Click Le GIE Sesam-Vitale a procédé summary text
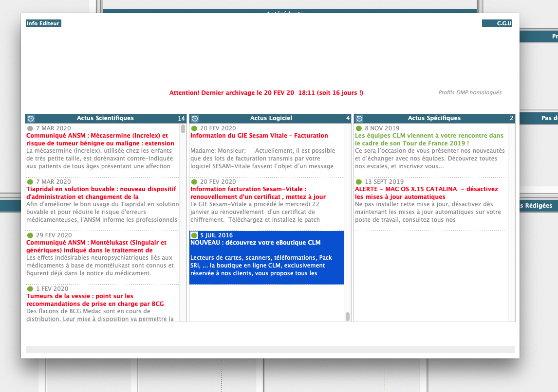This screenshot has width=558, height=392. [255, 212]
